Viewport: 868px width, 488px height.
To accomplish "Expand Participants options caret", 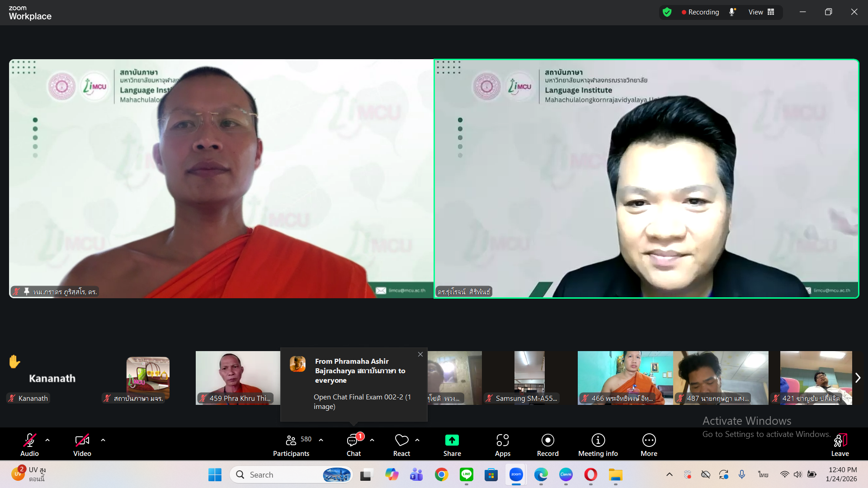I will coord(321,440).
